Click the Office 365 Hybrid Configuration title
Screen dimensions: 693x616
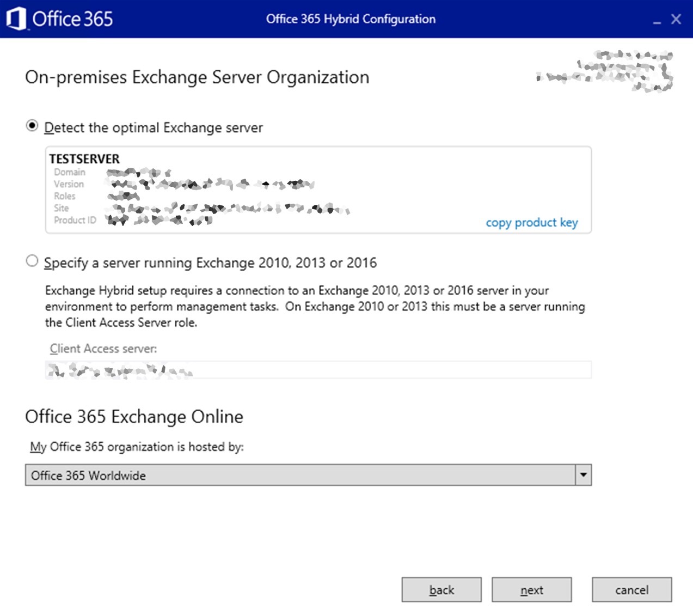pyautogui.click(x=351, y=19)
